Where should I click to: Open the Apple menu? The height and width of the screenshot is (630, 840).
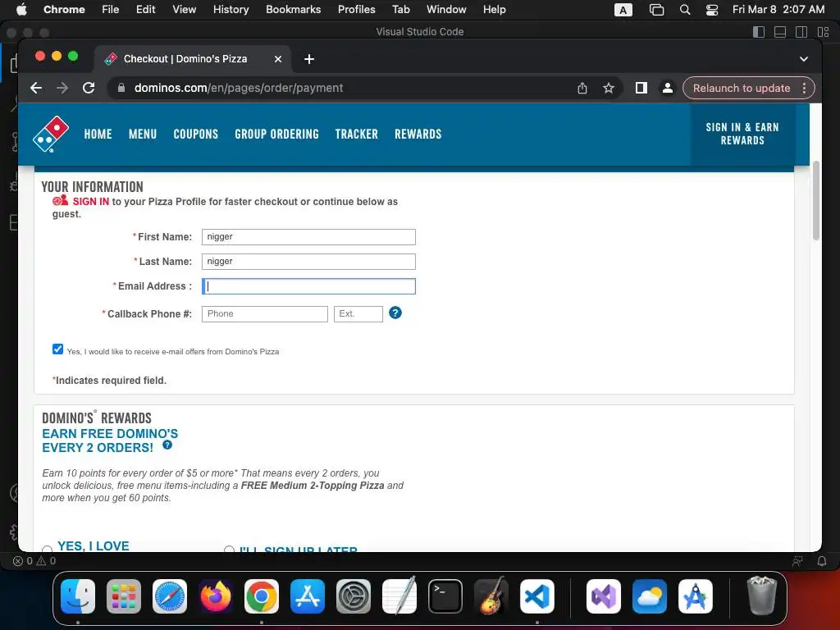tap(21, 10)
